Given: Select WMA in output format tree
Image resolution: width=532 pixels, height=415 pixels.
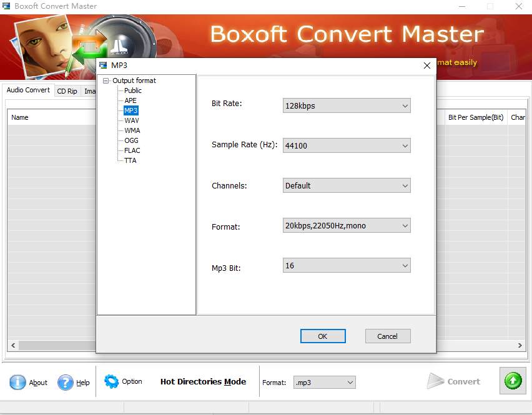Looking at the screenshot, I should point(132,130).
